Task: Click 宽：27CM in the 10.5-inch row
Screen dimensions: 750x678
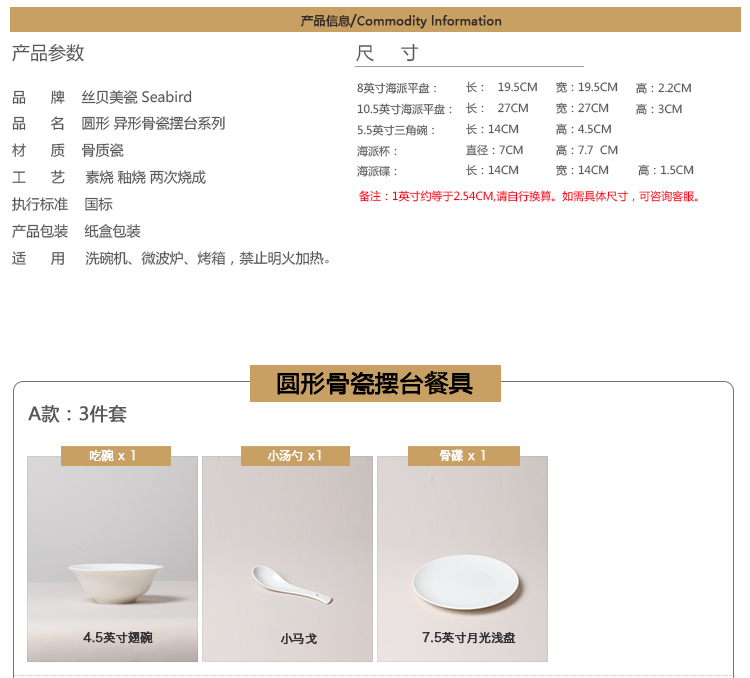Action: (x=582, y=109)
